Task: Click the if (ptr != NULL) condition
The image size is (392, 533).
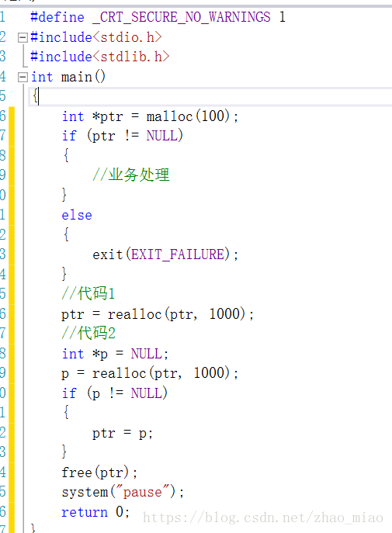Action: coord(123,136)
